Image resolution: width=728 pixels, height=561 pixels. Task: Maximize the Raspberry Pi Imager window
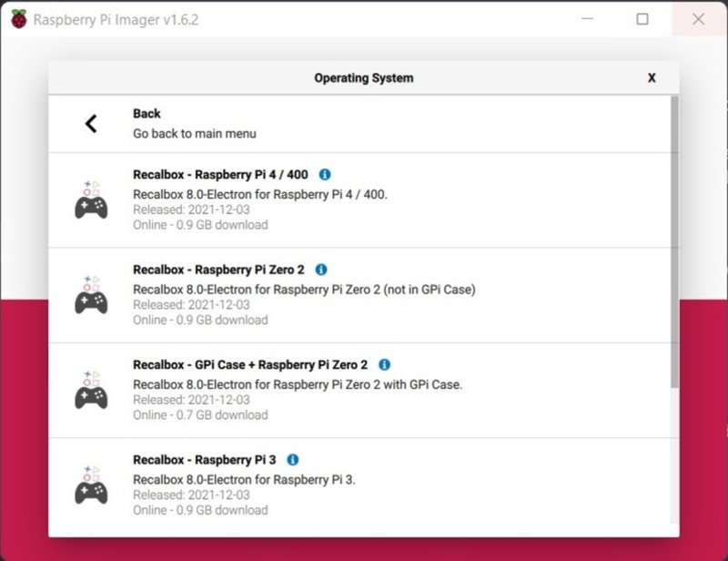coord(642,19)
